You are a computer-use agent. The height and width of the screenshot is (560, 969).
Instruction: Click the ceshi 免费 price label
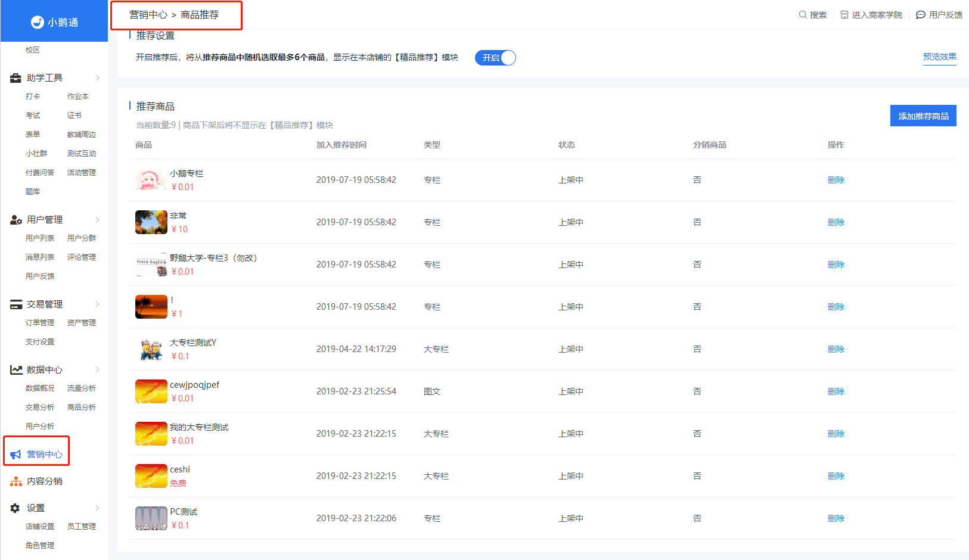[x=178, y=483]
